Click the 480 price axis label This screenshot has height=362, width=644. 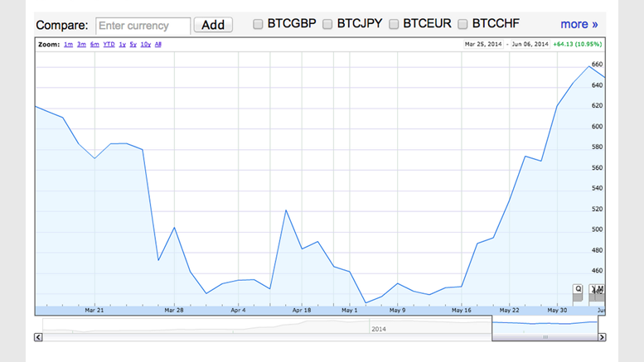[598, 250]
